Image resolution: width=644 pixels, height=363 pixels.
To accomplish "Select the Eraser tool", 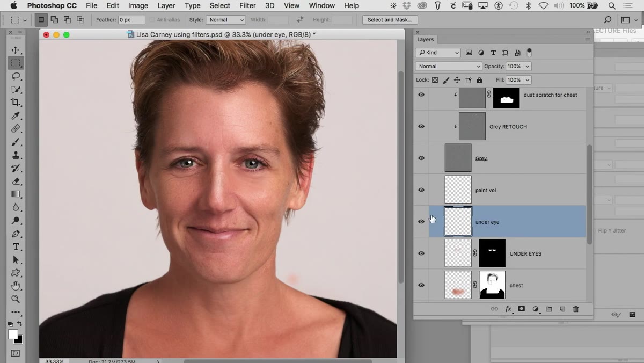I will [x=16, y=181].
